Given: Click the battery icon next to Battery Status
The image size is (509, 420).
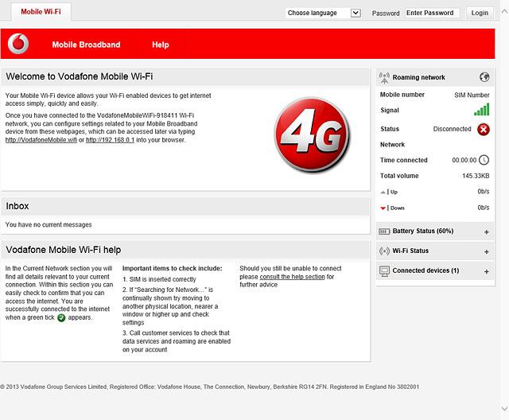Looking at the screenshot, I should point(384,231).
